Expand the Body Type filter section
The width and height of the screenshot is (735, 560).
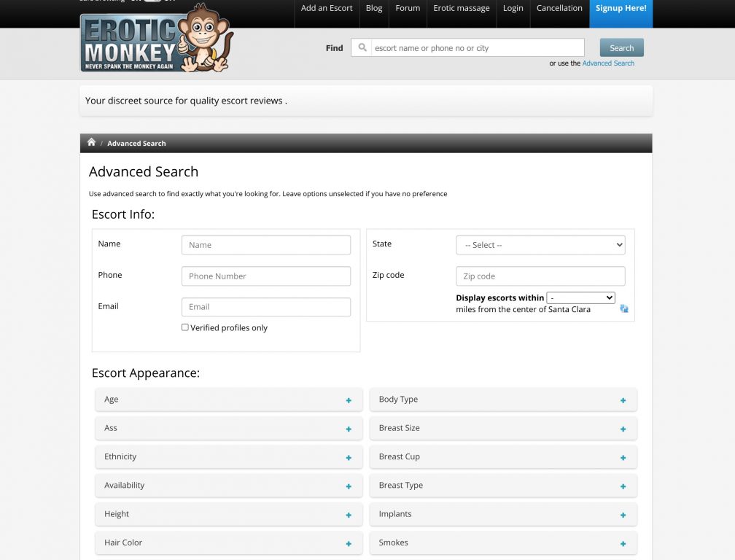coord(503,400)
